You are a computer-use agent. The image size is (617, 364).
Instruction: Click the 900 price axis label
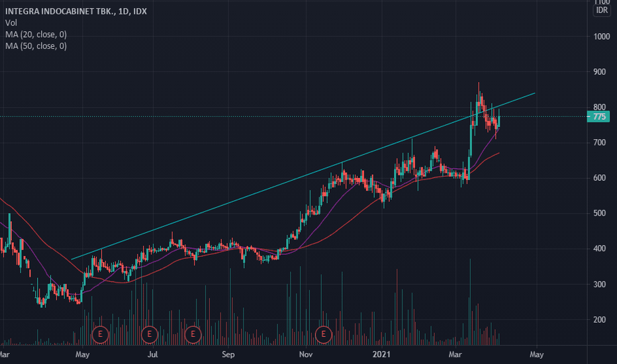(599, 72)
